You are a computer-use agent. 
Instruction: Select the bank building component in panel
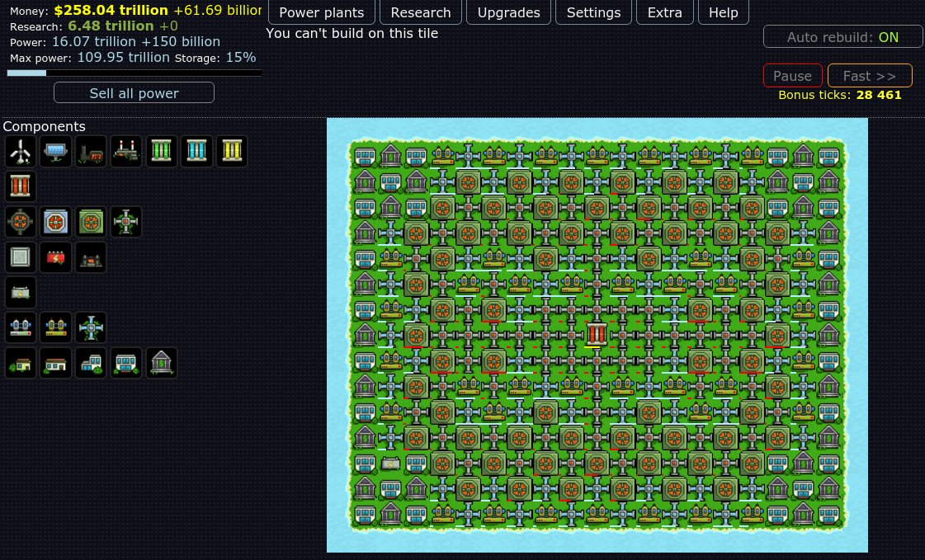(162, 363)
